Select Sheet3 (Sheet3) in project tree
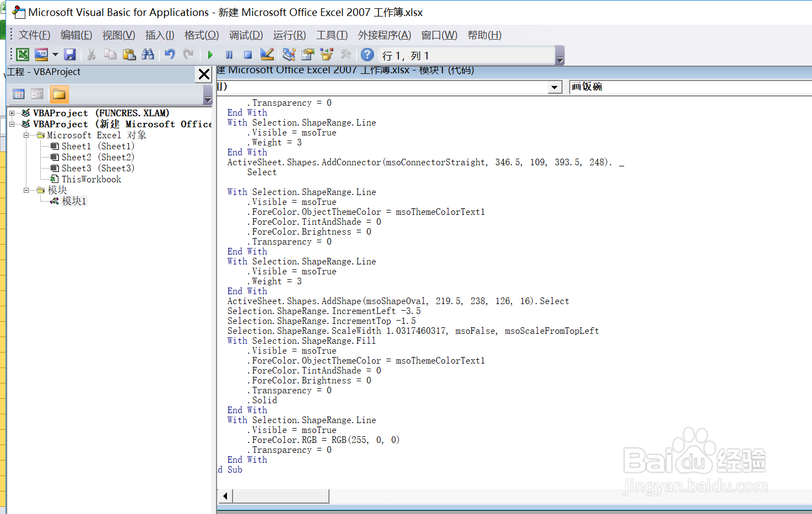Screen dimensions: 812x514 98,168
